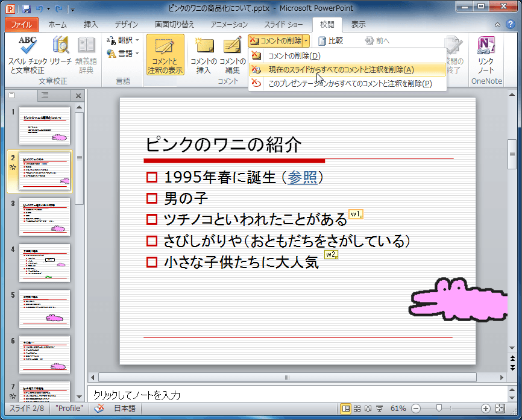Delete all comments and annotations on current slide
The width and height of the screenshot is (522, 420).
point(347,69)
